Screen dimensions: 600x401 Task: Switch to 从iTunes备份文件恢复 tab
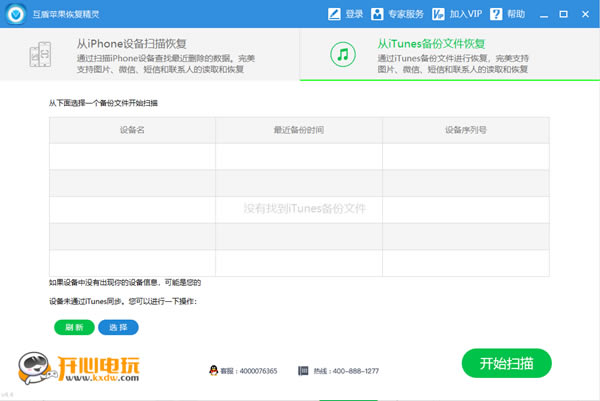450,56
